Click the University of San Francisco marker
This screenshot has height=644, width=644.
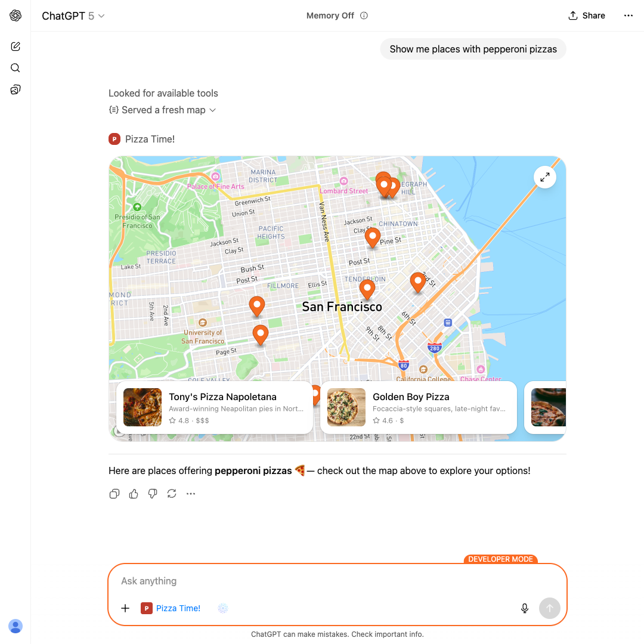[x=203, y=323]
